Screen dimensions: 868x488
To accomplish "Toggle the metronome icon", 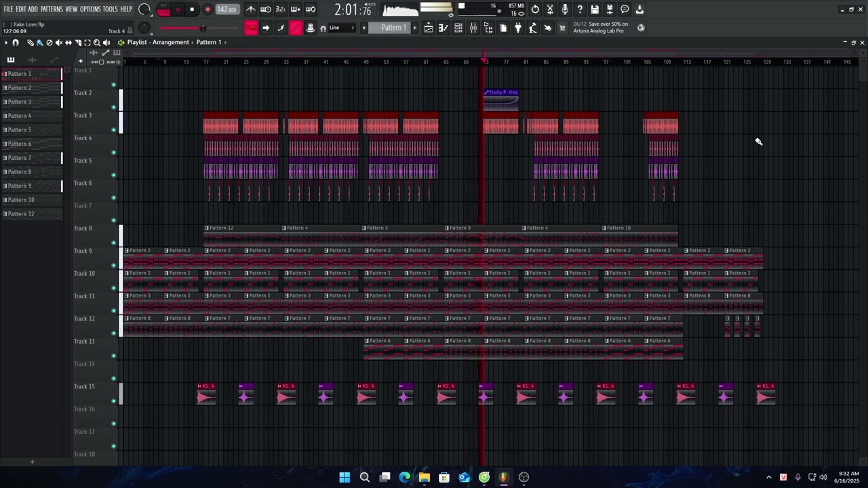I will tap(251, 9).
